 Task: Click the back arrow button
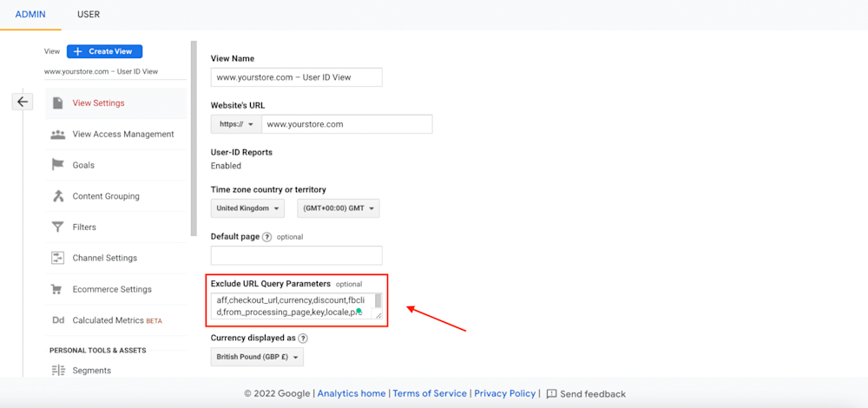[23, 102]
